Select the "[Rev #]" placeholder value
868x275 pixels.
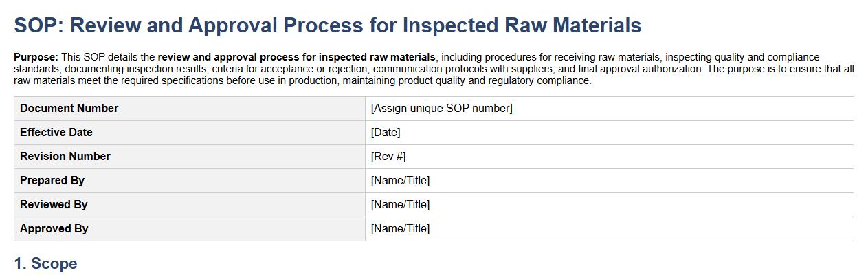click(388, 157)
